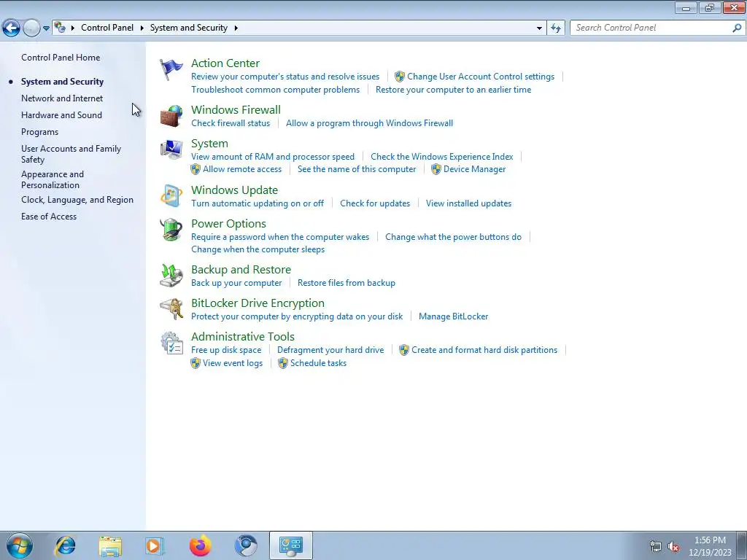The width and height of the screenshot is (747, 560).
Task: Open the Windows Start orb
Action: 20,545
